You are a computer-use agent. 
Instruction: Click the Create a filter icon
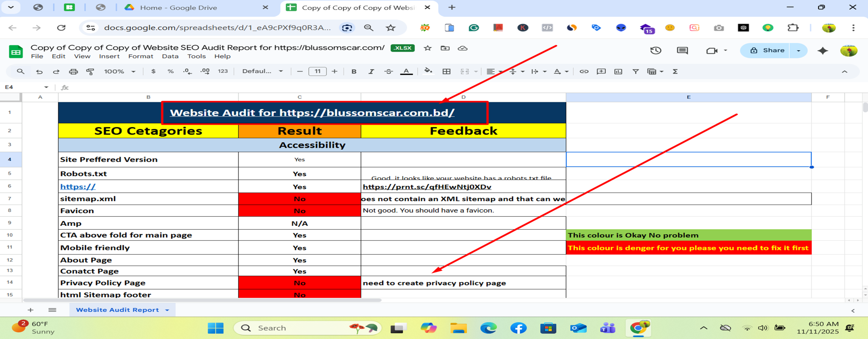click(x=635, y=72)
